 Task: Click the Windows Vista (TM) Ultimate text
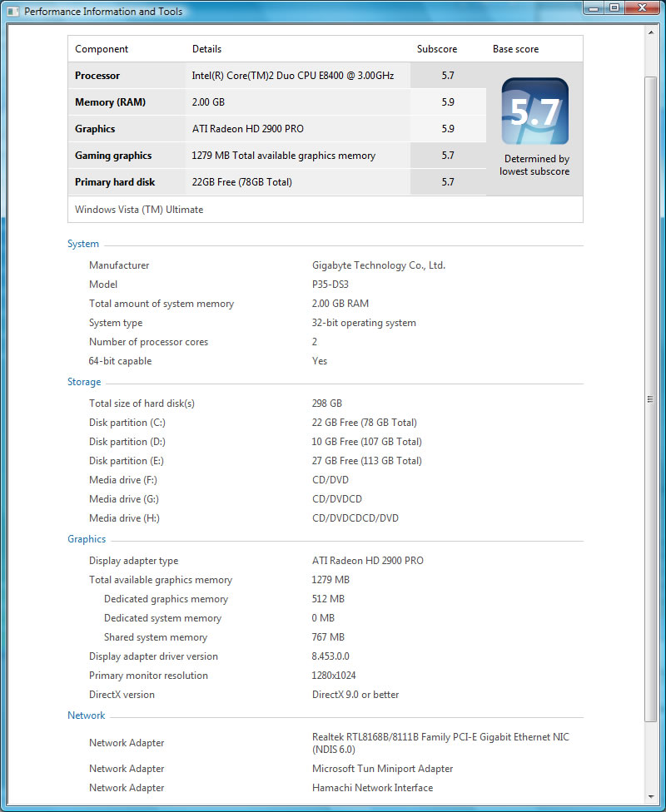pos(139,210)
